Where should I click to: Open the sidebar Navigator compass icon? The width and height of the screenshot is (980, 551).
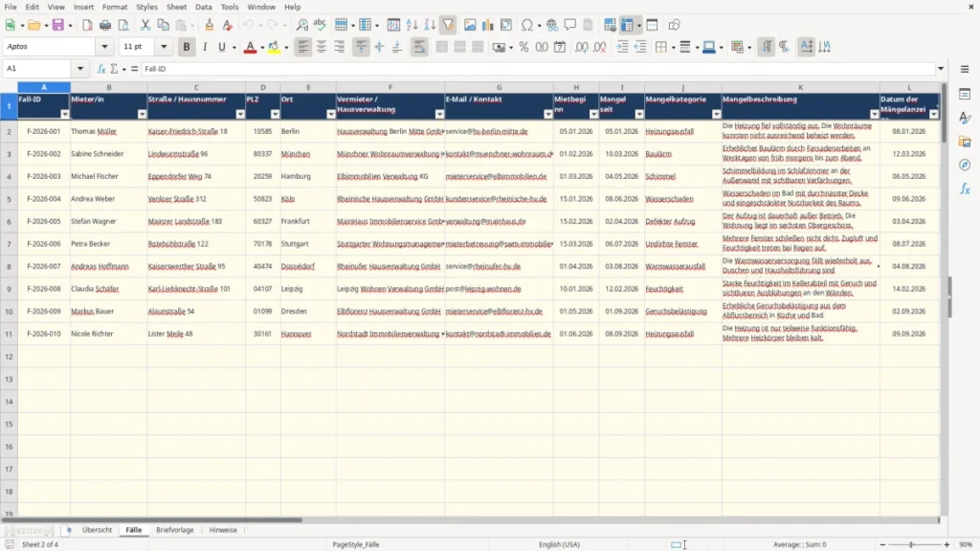click(x=965, y=165)
